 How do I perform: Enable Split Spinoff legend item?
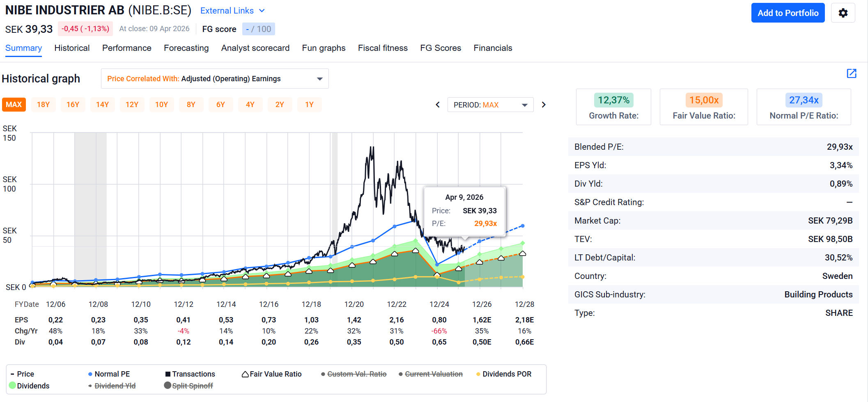[188, 386]
